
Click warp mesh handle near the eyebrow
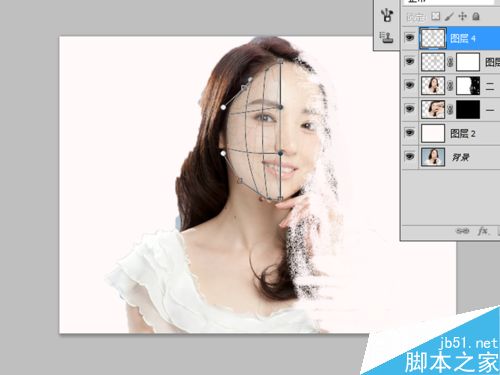click(x=281, y=107)
